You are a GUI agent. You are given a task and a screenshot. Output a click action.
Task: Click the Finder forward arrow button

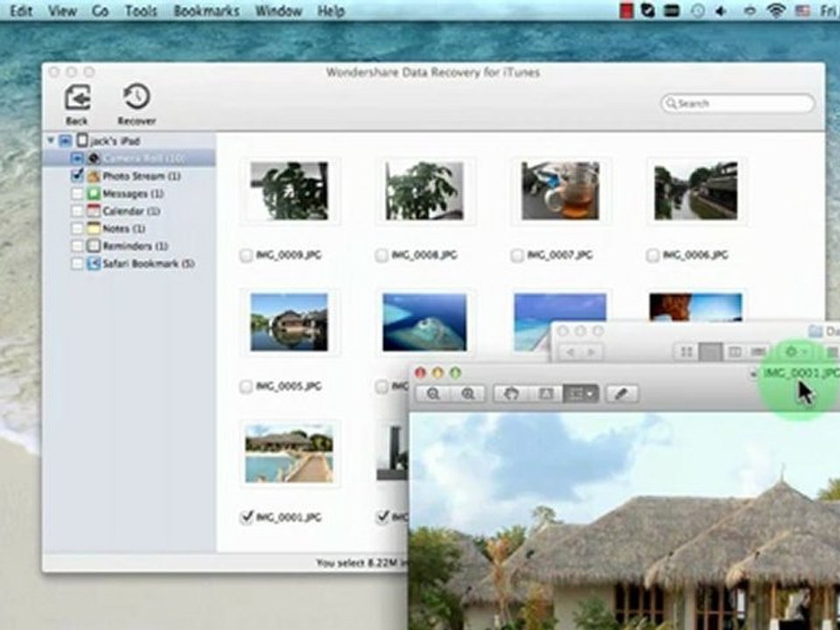(x=591, y=352)
